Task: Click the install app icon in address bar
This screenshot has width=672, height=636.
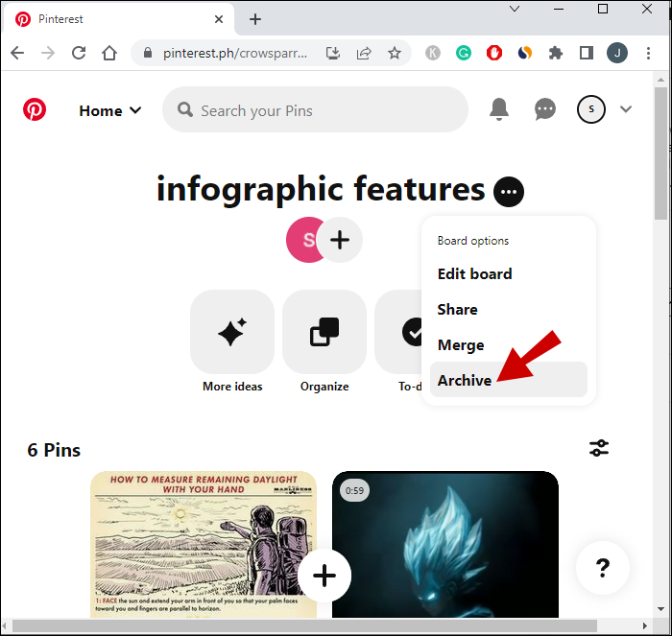Action: 333,53
